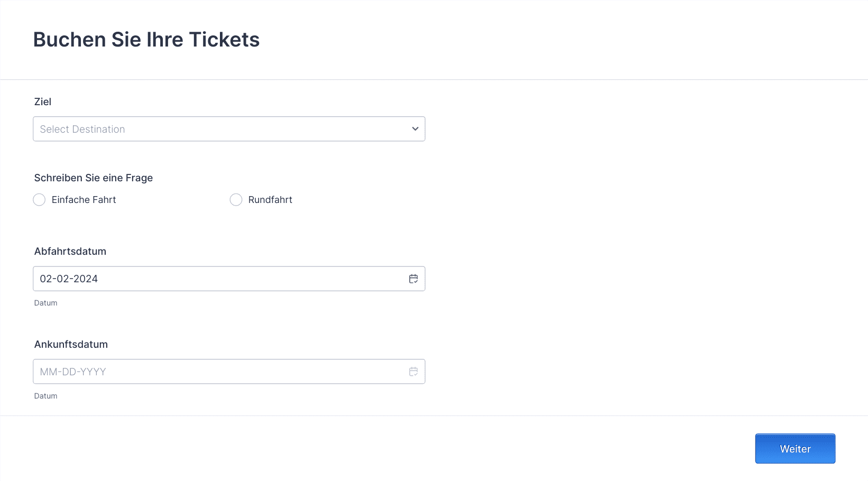The image size is (868, 481).
Task: Click the Ankunftsdatum field label
Action: [x=71, y=345]
